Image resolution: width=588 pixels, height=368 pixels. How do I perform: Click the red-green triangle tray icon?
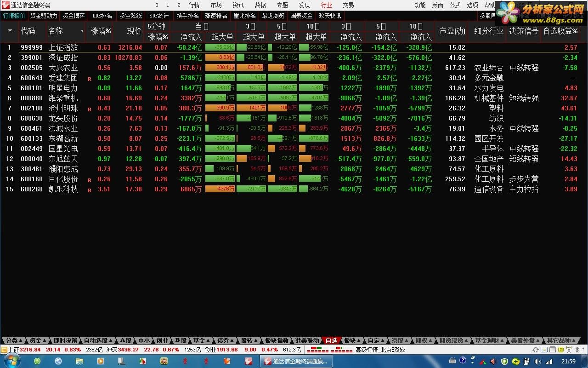pos(483,361)
